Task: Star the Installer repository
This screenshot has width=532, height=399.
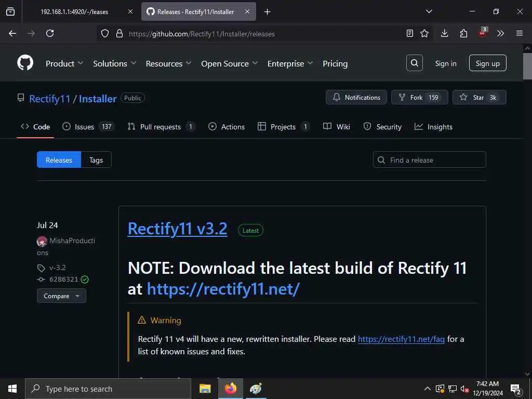Action: coord(479,97)
